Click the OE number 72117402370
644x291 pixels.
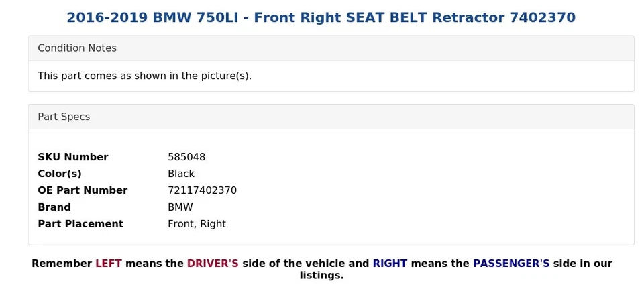(x=202, y=190)
